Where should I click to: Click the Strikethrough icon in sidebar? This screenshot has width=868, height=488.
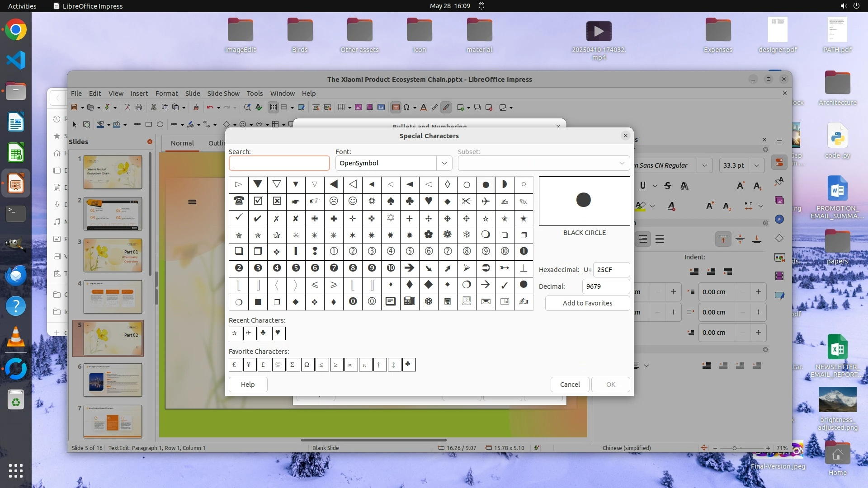point(668,186)
